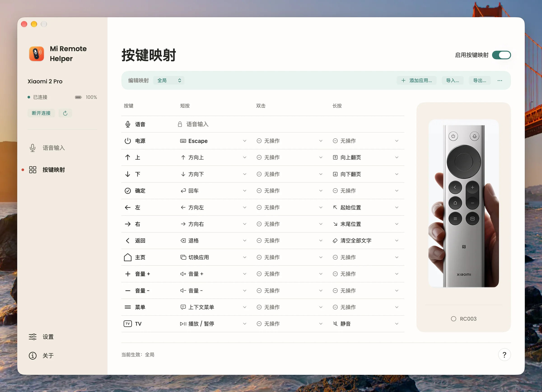The width and height of the screenshot is (542, 392).
Task: Open short-press Escape dropdown for 电源
Action: [213, 141]
